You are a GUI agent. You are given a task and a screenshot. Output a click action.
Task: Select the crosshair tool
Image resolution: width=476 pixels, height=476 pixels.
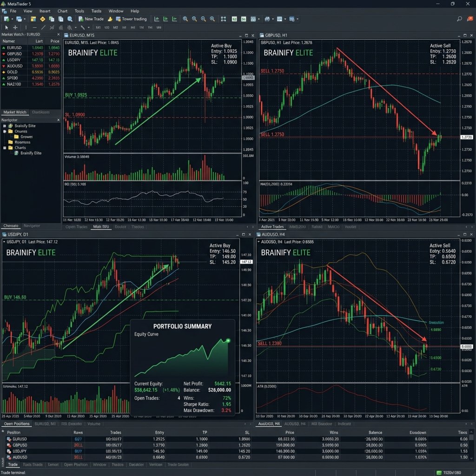(x=15, y=27)
